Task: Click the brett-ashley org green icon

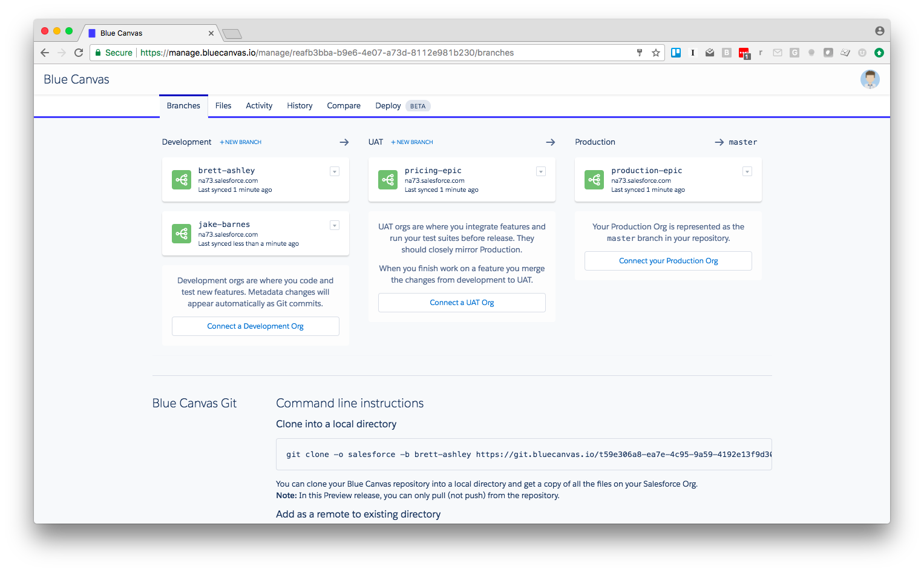Action: (182, 180)
